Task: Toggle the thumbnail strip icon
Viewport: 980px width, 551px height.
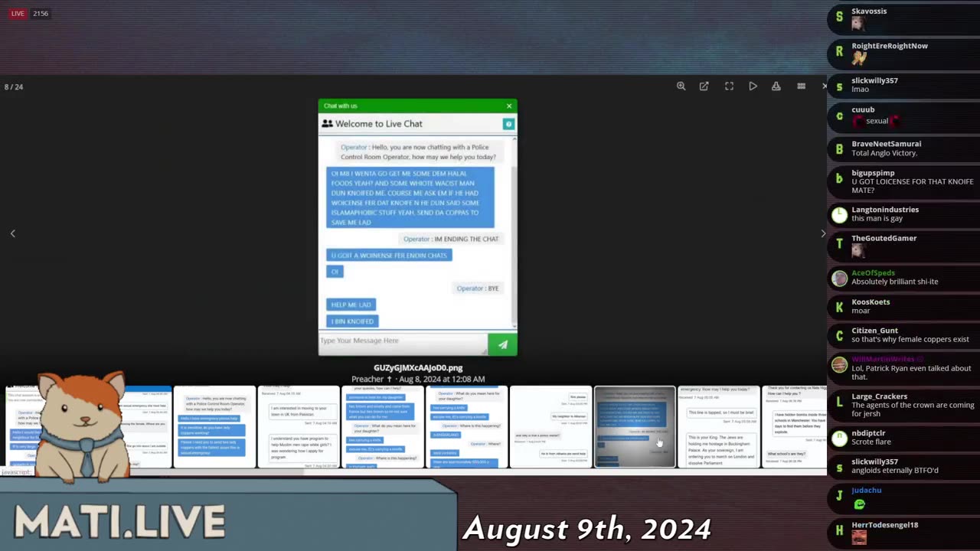Action: point(801,86)
